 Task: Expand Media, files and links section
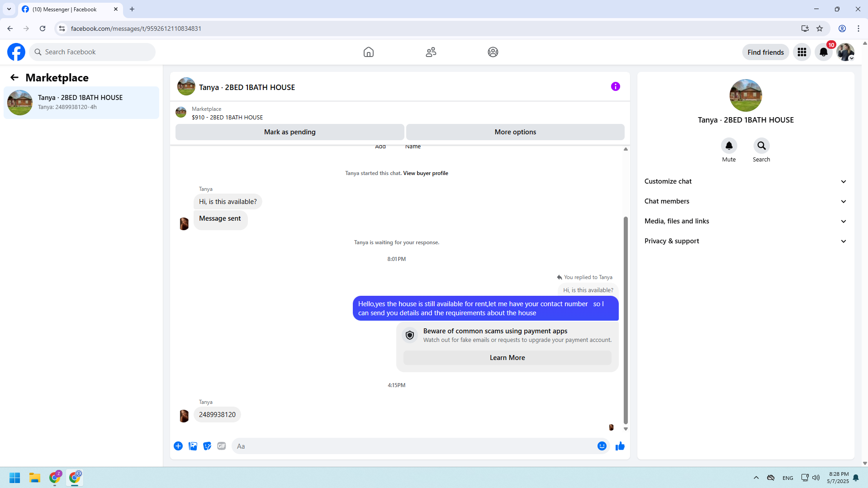pos(745,221)
